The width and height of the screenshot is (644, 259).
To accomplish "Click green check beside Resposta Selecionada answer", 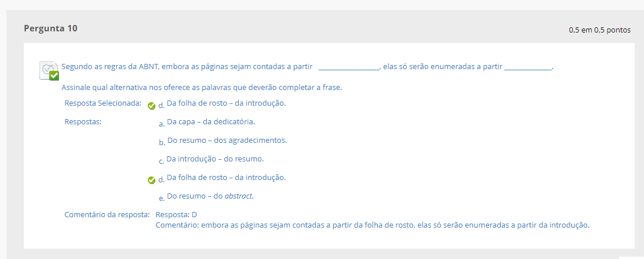I will tap(151, 106).
